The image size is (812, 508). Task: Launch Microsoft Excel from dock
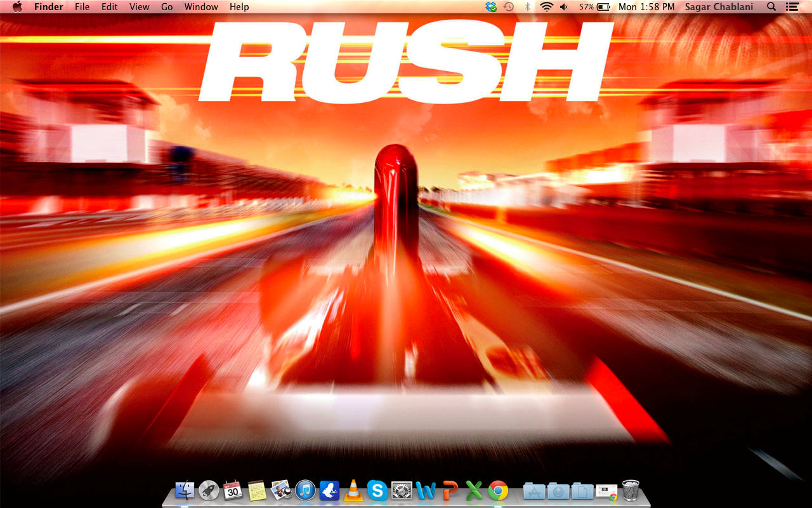pyautogui.click(x=474, y=490)
